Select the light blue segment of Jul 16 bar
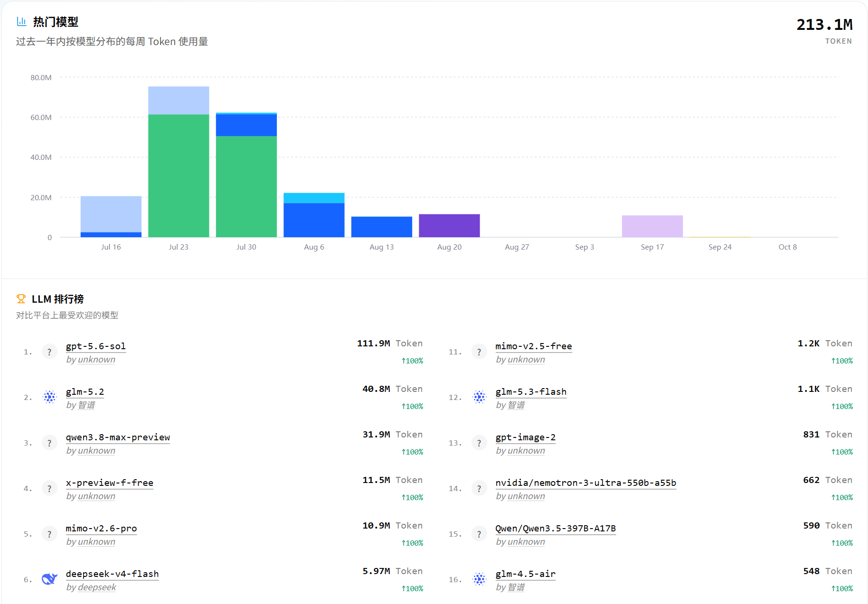This screenshot has height=604, width=868. (111, 214)
